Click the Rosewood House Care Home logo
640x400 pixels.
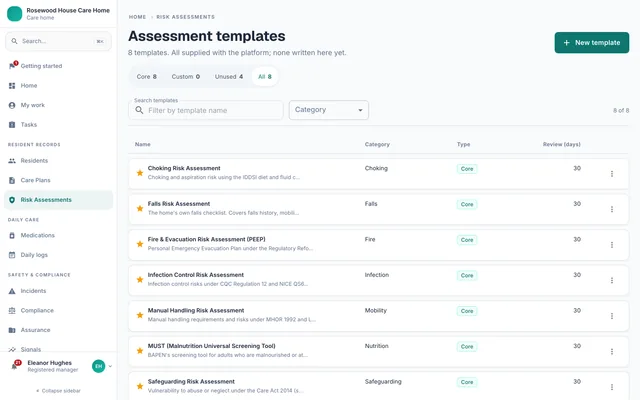coord(15,13)
